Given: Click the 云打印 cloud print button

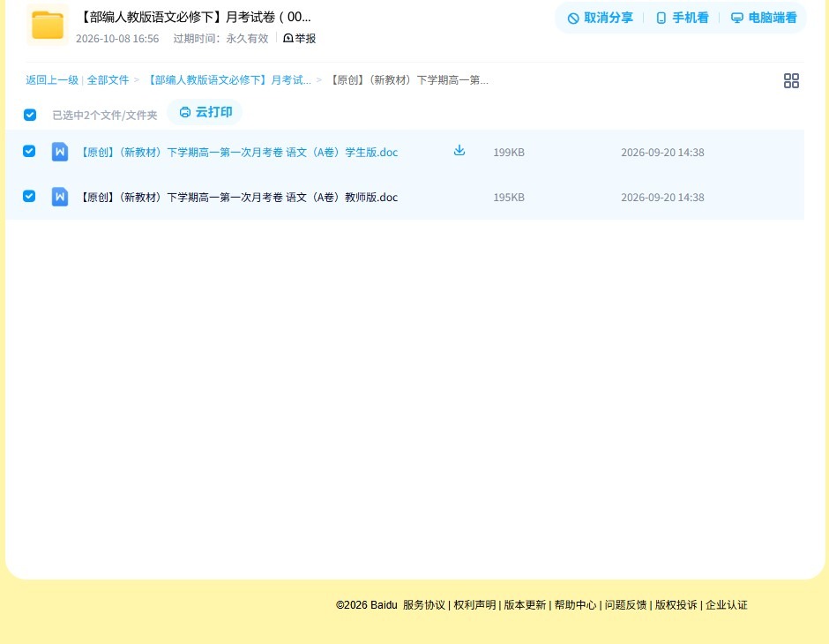Looking at the screenshot, I should tap(205, 112).
